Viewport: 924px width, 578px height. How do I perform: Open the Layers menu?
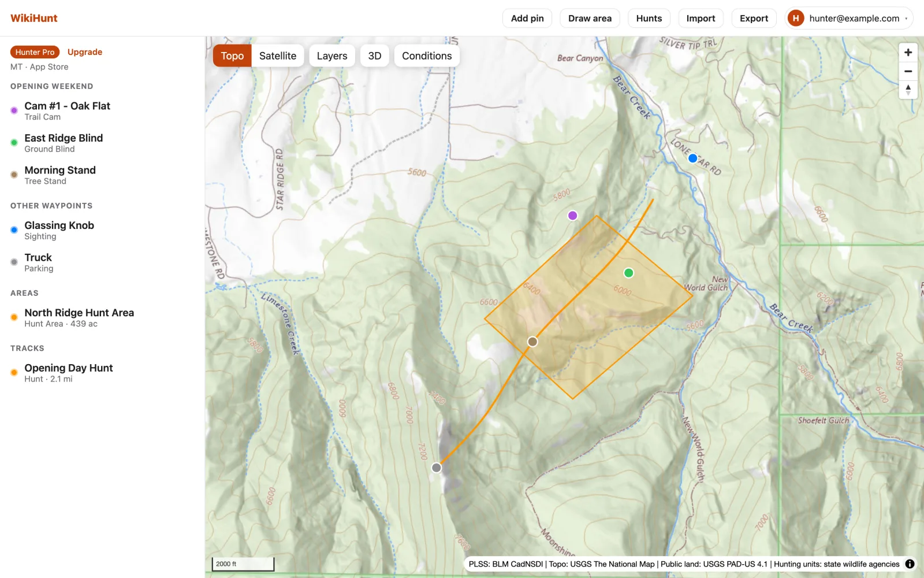pyautogui.click(x=332, y=56)
